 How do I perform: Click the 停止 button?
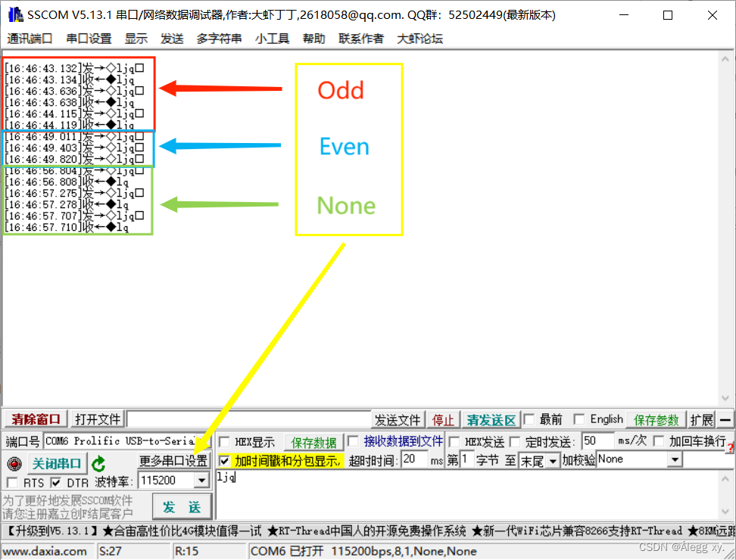(443, 420)
